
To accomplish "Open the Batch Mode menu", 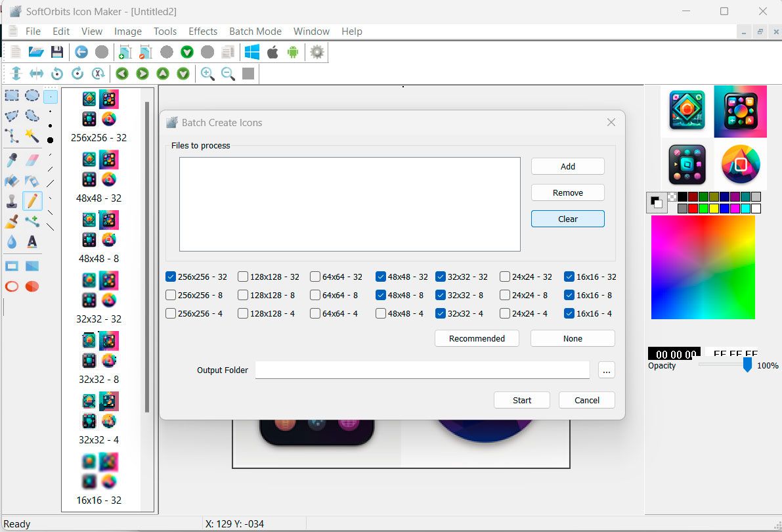I will 255,31.
